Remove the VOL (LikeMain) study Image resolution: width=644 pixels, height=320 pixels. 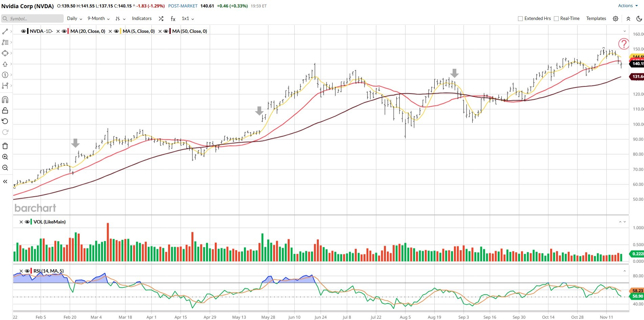click(21, 222)
